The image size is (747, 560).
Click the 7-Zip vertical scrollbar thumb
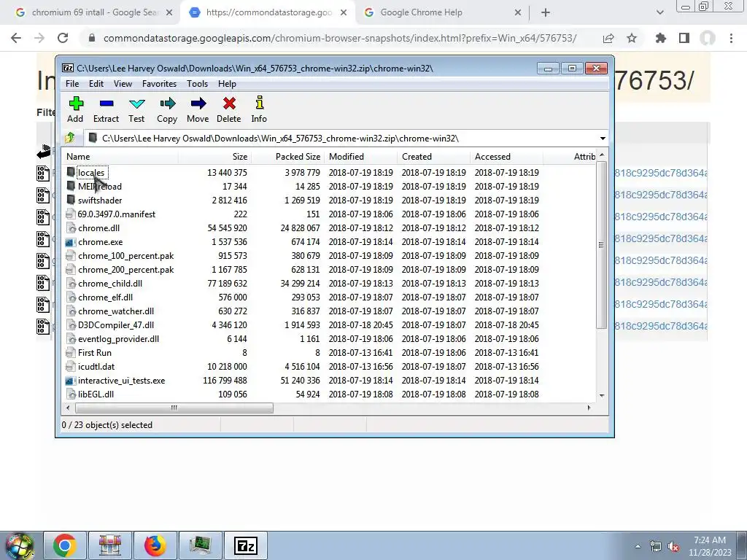tap(601, 245)
